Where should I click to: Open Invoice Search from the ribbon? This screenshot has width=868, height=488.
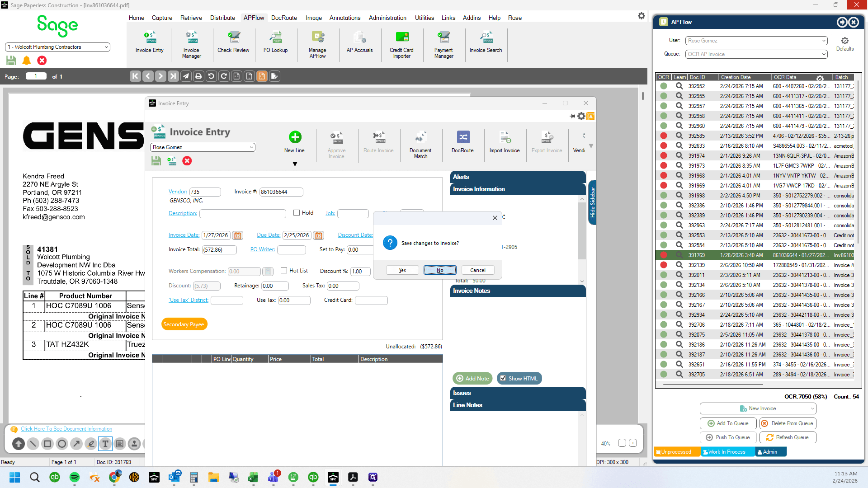[x=486, y=42]
